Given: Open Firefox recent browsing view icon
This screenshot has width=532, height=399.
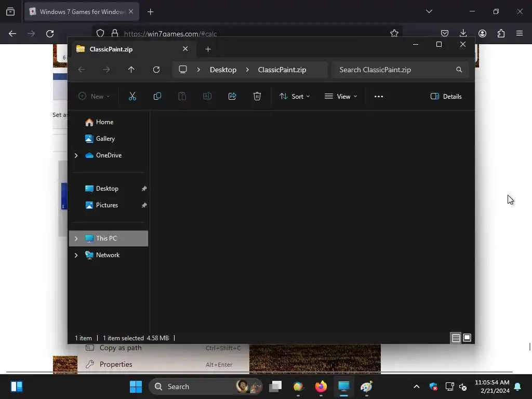Looking at the screenshot, I should point(10,12).
